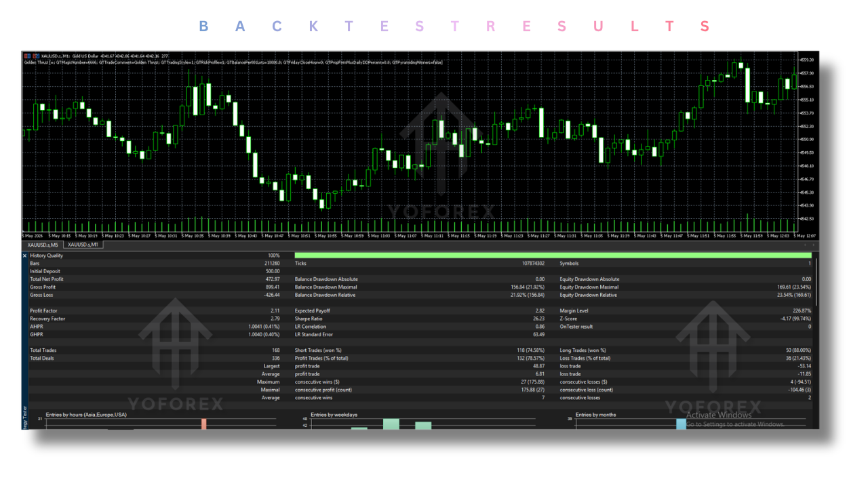Image resolution: width=868 pixels, height=488 pixels.
Task: Select the History Quality row label
Action: point(46,256)
